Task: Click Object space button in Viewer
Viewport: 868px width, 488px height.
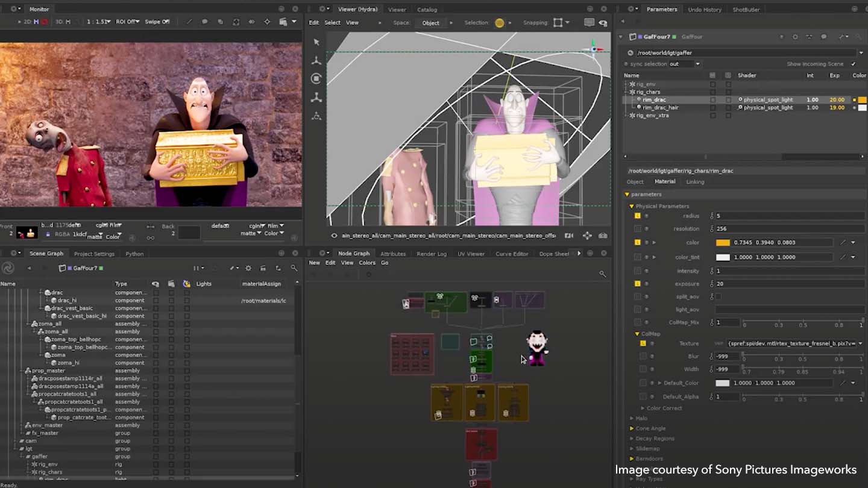Action: (430, 23)
